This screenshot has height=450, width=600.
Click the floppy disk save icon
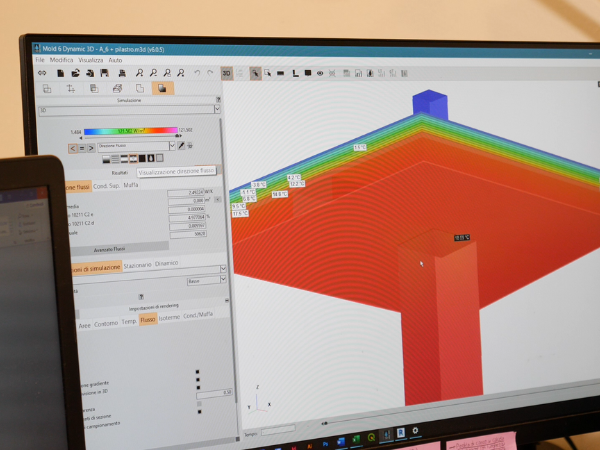coord(104,73)
